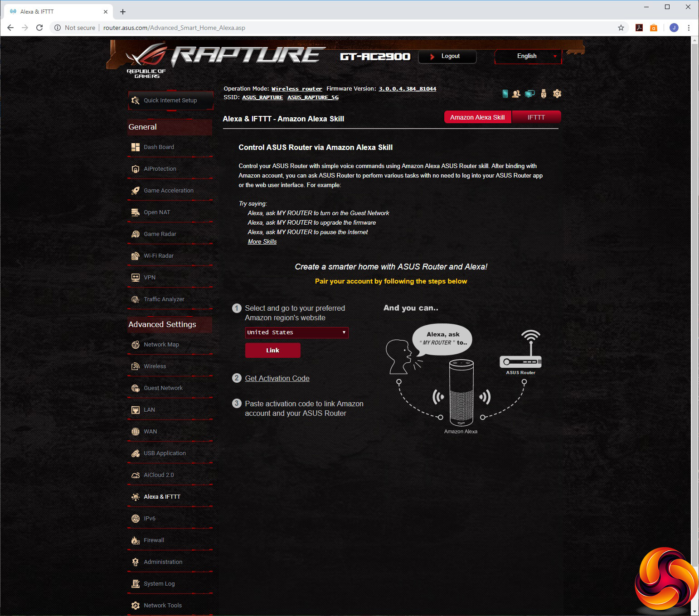This screenshot has height=616, width=699.
Task: Click the ASUS_RAPTURE_5G SSID link
Action: click(313, 97)
